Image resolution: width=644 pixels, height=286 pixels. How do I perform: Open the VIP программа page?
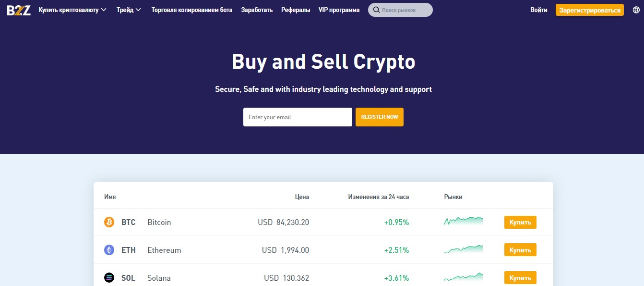[339, 10]
